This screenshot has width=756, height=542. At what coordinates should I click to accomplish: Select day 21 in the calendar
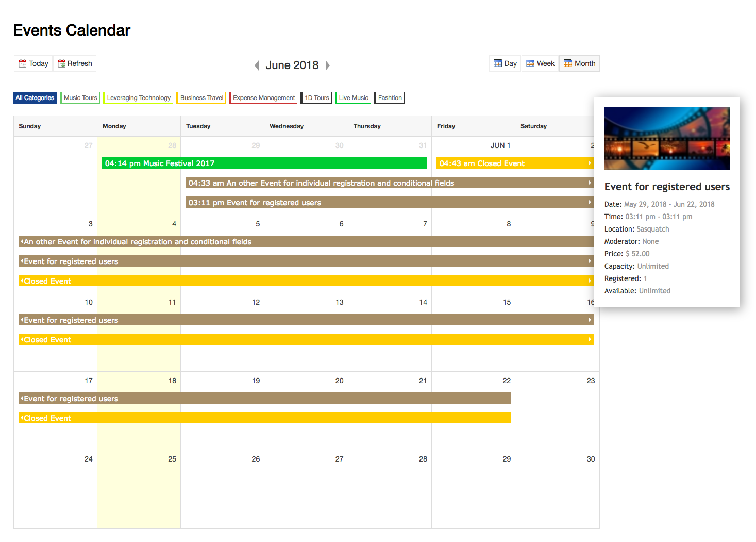pos(423,381)
